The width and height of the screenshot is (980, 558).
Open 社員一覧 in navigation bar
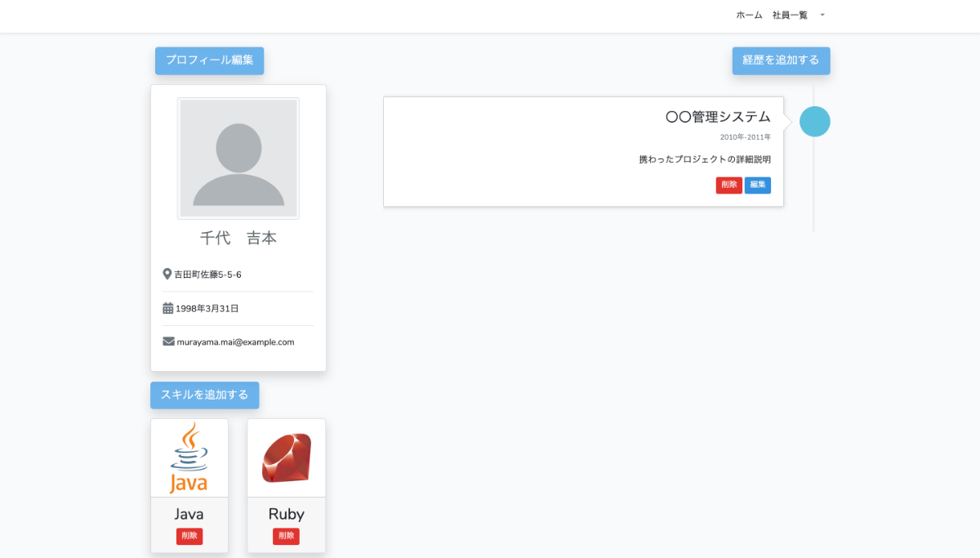click(x=790, y=16)
